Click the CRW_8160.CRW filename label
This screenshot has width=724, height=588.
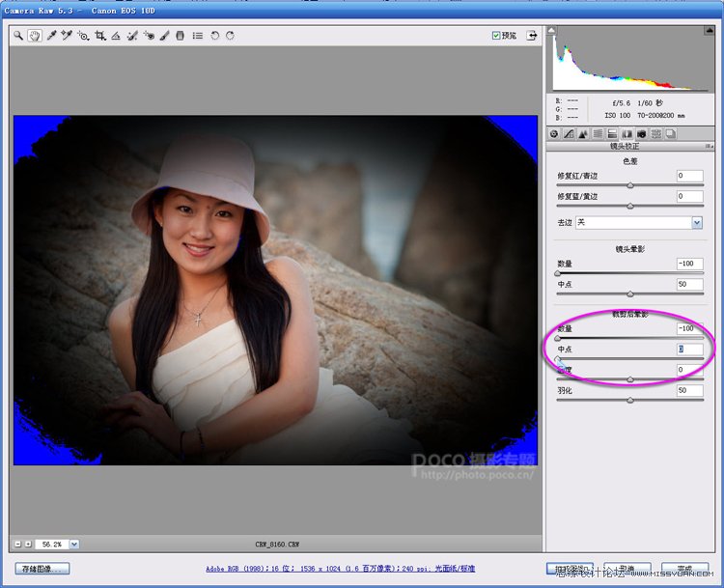277,545
